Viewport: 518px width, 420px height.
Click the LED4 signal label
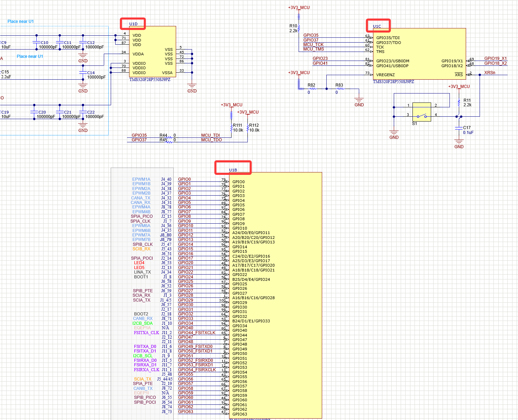[139, 263]
